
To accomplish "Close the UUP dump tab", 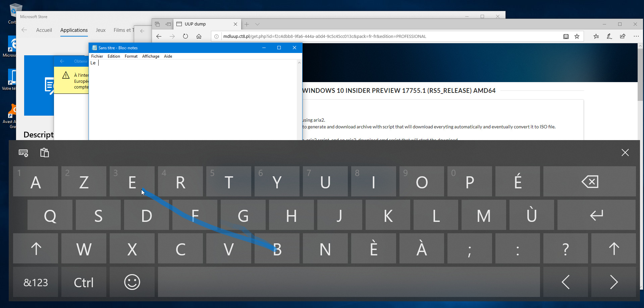I will 235,24.
